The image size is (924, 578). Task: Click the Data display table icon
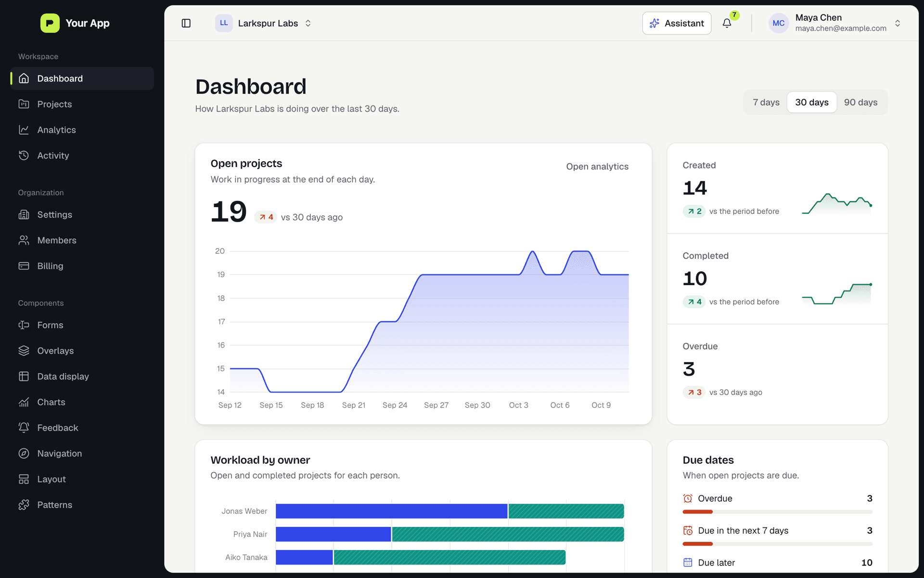pyautogui.click(x=24, y=376)
